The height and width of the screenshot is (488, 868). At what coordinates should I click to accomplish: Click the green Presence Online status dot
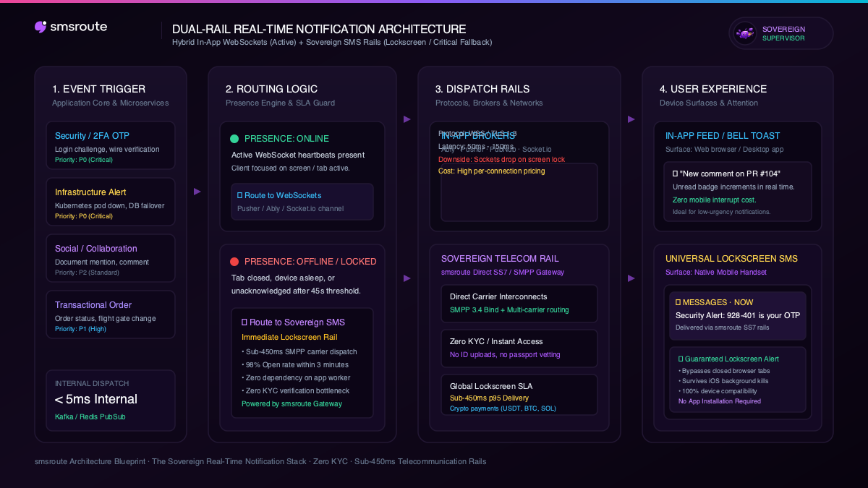click(234, 139)
